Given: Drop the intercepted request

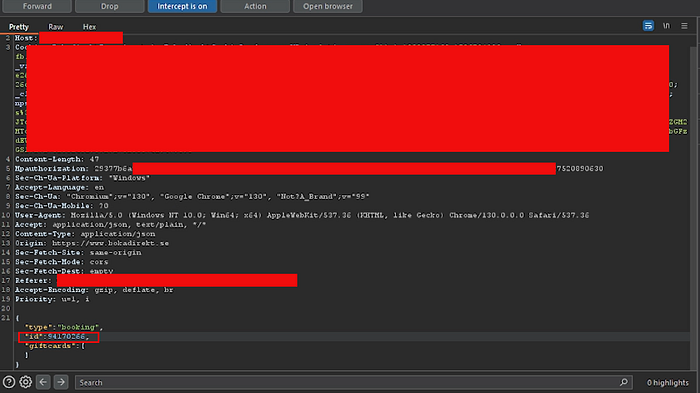Looking at the screenshot, I should pos(109,6).
